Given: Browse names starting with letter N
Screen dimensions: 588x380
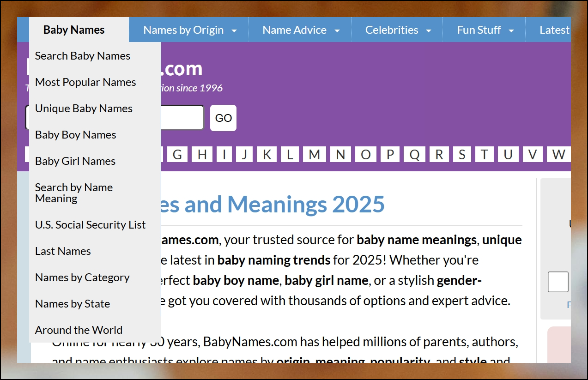Looking at the screenshot, I should [340, 154].
